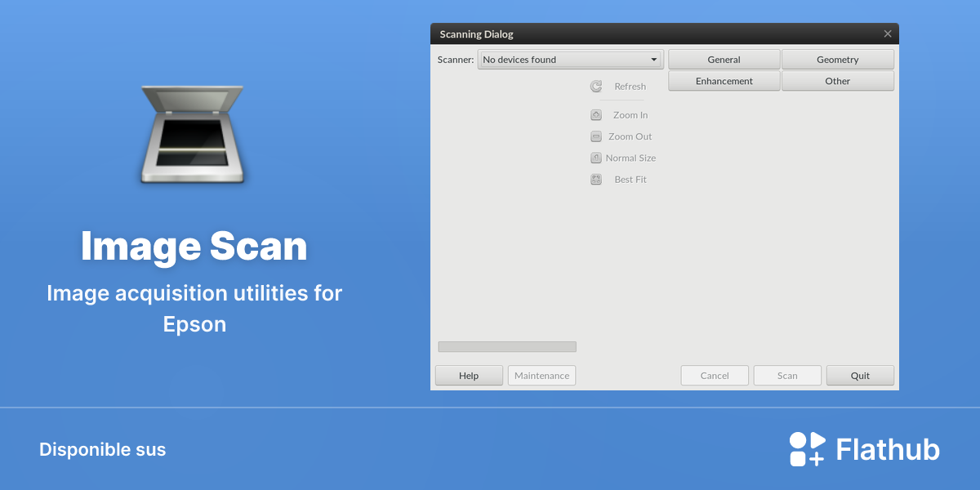980x490 pixels.
Task: Switch to the General tab
Action: 724,60
